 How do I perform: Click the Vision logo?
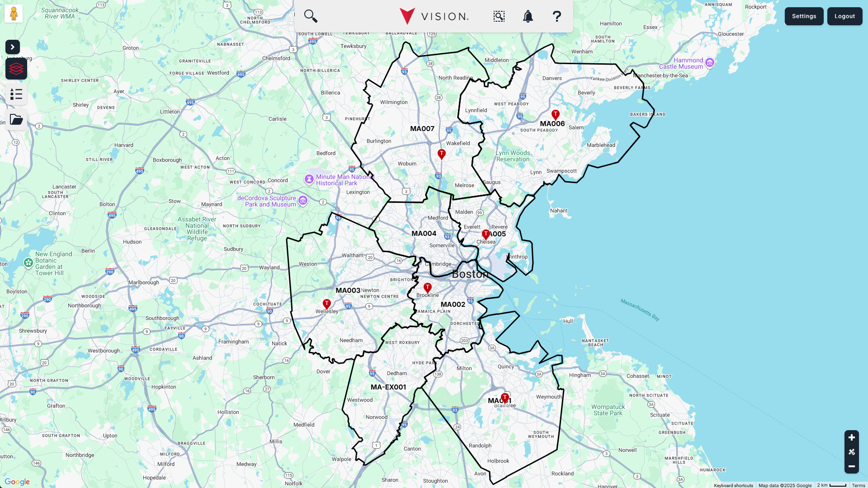[x=434, y=16]
